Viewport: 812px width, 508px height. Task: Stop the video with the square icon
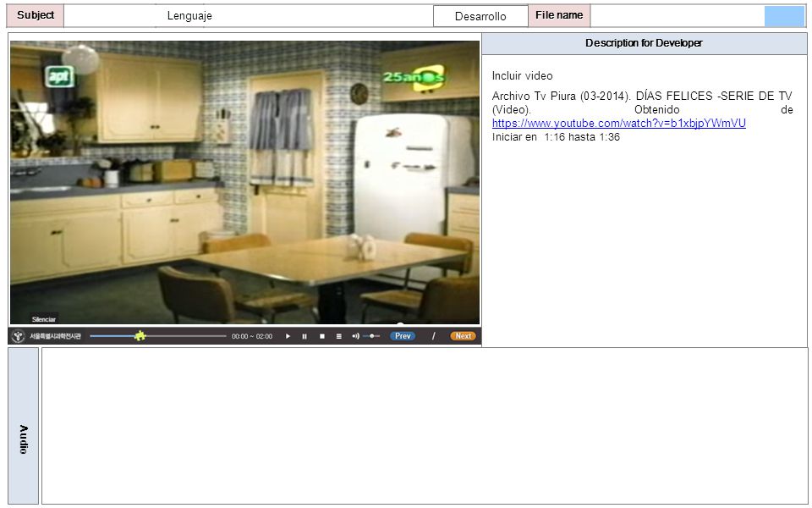[x=322, y=336]
